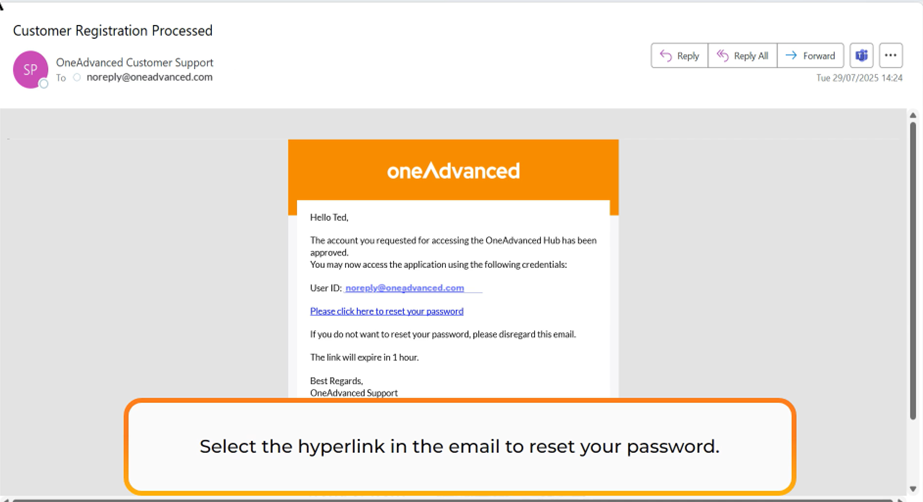The image size is (923, 502).
Task: Open the User ID email hyperlink
Action: pyautogui.click(x=405, y=288)
